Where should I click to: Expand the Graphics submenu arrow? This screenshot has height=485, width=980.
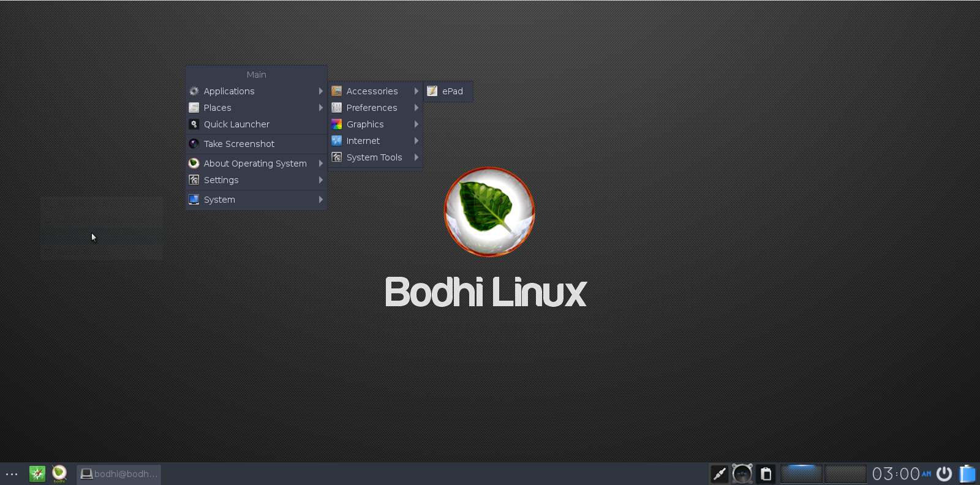tap(417, 124)
